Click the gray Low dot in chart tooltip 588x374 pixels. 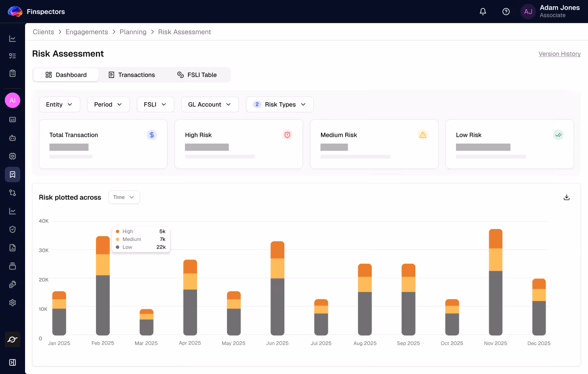[x=118, y=247]
